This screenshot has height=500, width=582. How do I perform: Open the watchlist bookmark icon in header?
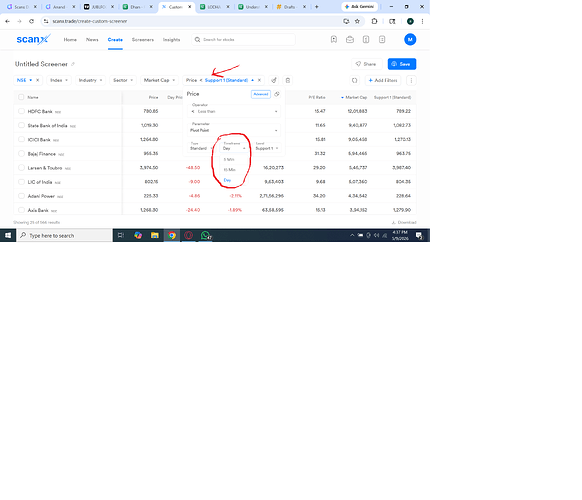point(334,39)
